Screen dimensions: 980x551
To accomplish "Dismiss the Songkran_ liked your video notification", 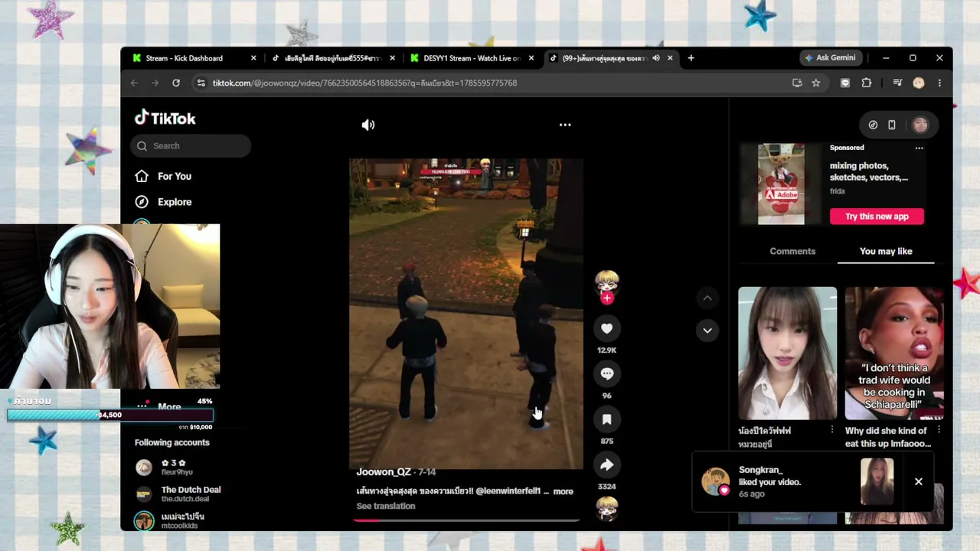I will pyautogui.click(x=919, y=481).
